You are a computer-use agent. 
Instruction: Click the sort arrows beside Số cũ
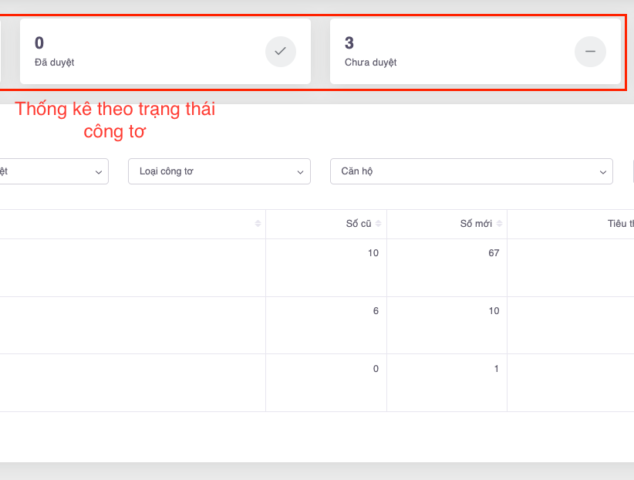click(x=379, y=224)
